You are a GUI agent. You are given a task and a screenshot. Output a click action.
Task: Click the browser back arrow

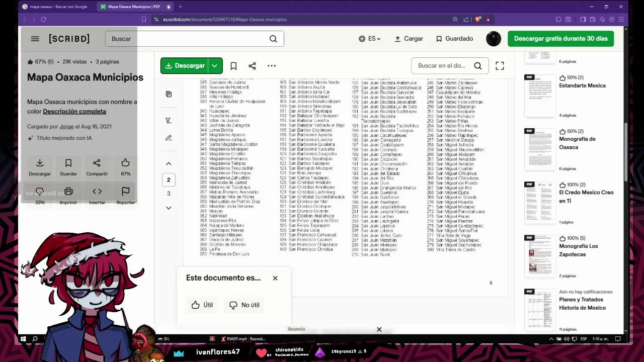pyautogui.click(x=24, y=19)
